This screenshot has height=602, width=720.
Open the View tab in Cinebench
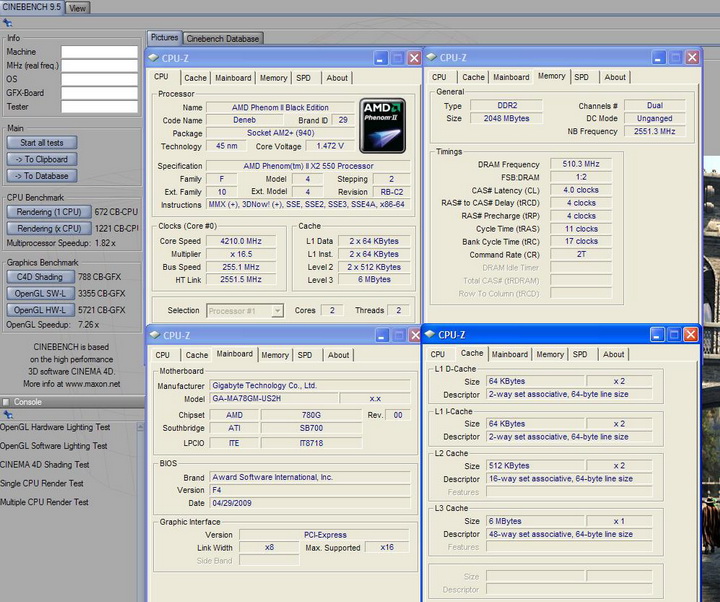77,8
